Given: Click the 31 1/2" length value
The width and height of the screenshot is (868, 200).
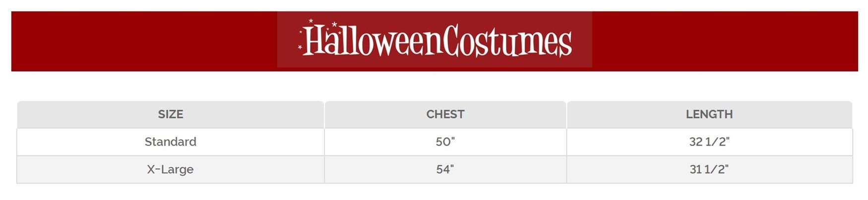Looking at the screenshot, I should click(x=709, y=169).
